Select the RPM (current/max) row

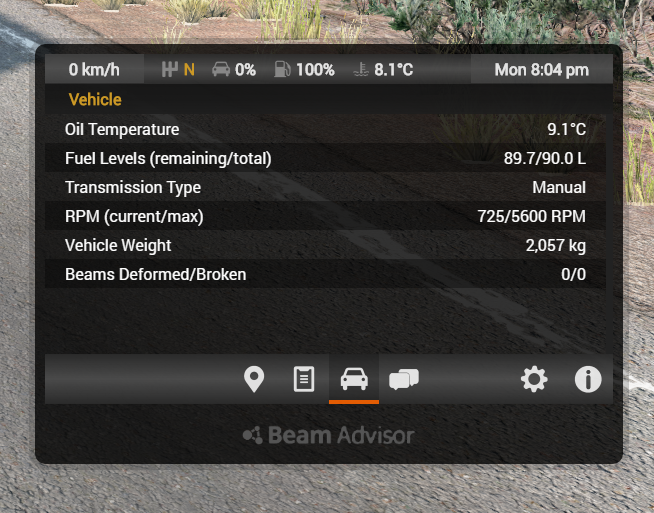tap(325, 216)
